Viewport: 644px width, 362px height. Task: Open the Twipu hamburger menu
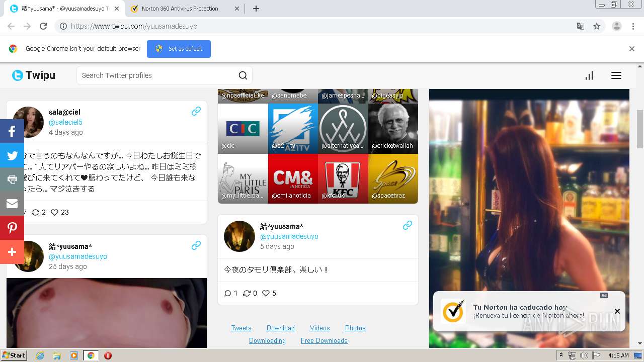(x=616, y=75)
